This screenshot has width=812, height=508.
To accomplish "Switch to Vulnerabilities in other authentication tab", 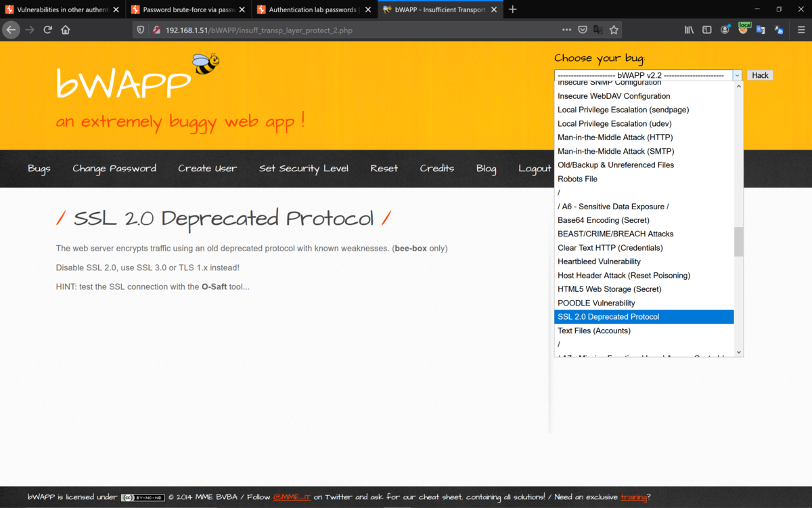I will (62, 9).
